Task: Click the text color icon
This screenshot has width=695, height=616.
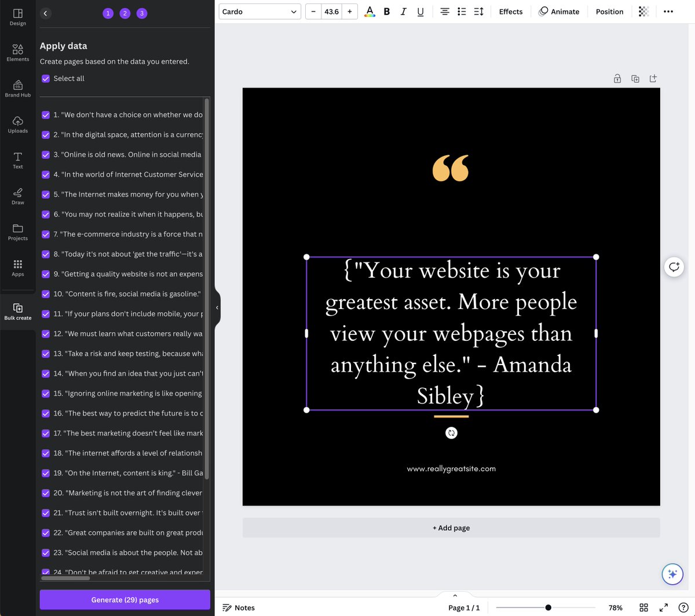Action: pos(370,12)
